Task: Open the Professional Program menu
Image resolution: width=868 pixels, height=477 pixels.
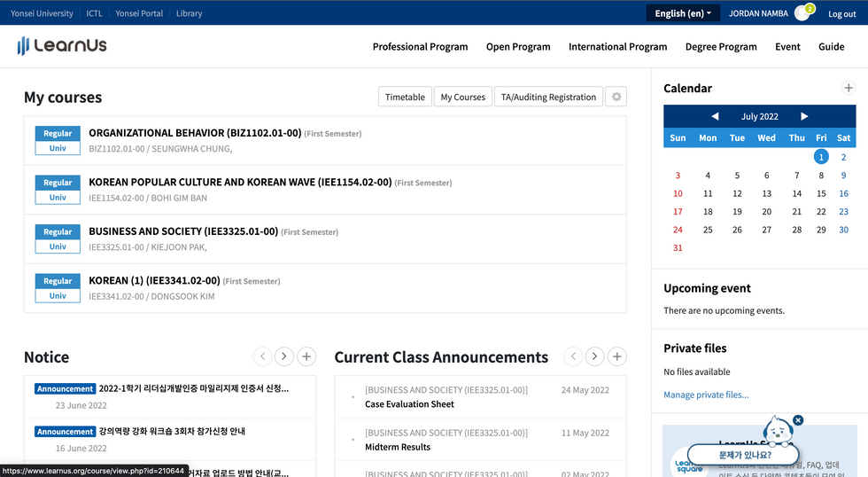Action: click(x=420, y=46)
